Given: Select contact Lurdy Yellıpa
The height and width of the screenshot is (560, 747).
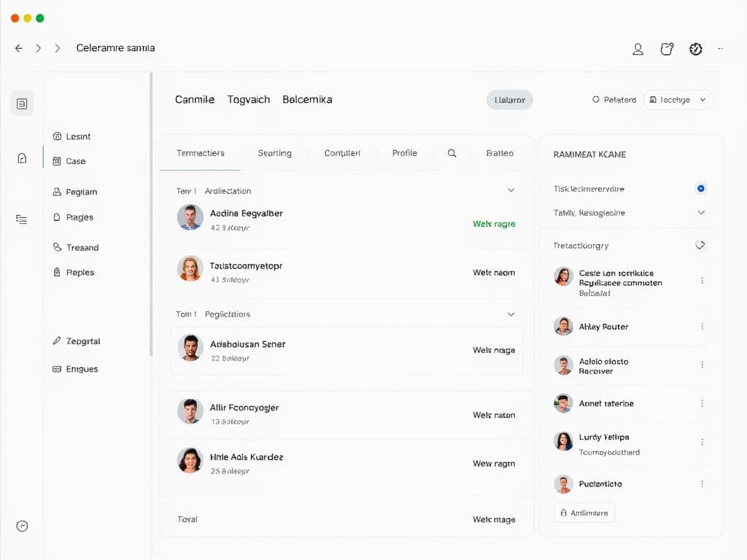Looking at the screenshot, I should (603, 437).
